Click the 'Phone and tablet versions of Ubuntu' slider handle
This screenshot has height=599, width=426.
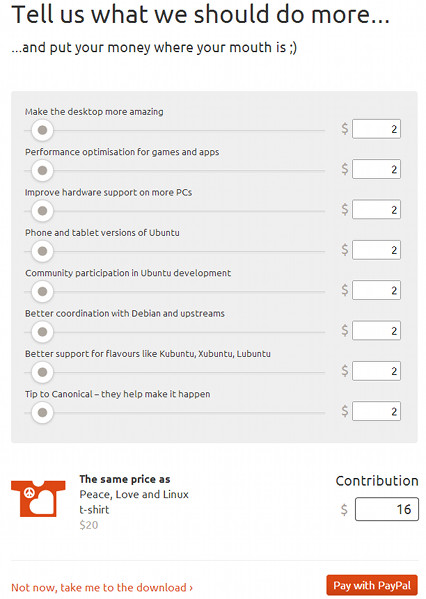tap(42, 251)
